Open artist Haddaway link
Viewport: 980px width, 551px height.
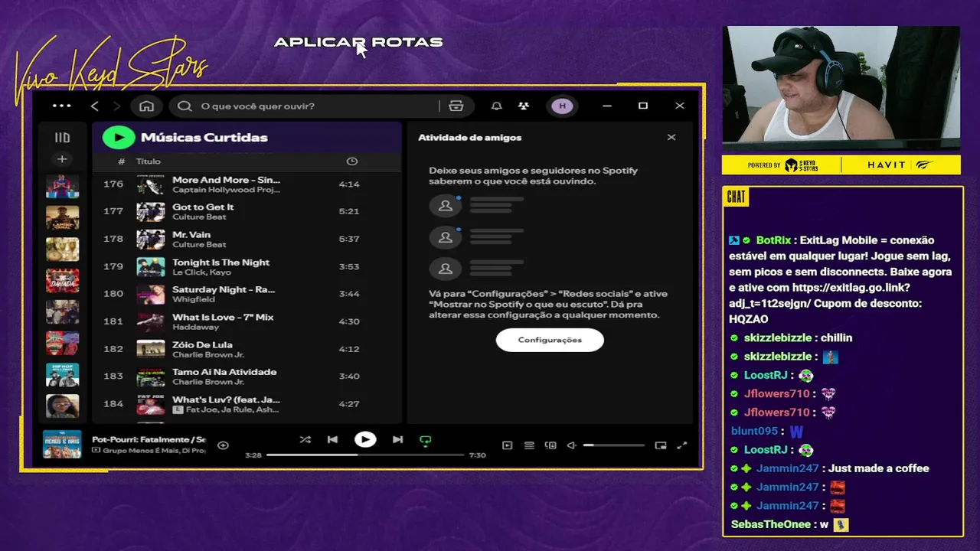point(195,328)
